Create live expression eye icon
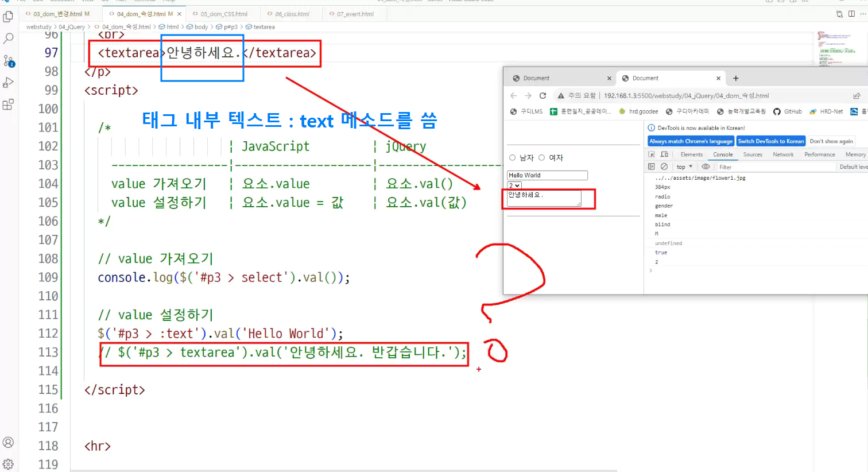This screenshot has height=472, width=868. (x=706, y=167)
